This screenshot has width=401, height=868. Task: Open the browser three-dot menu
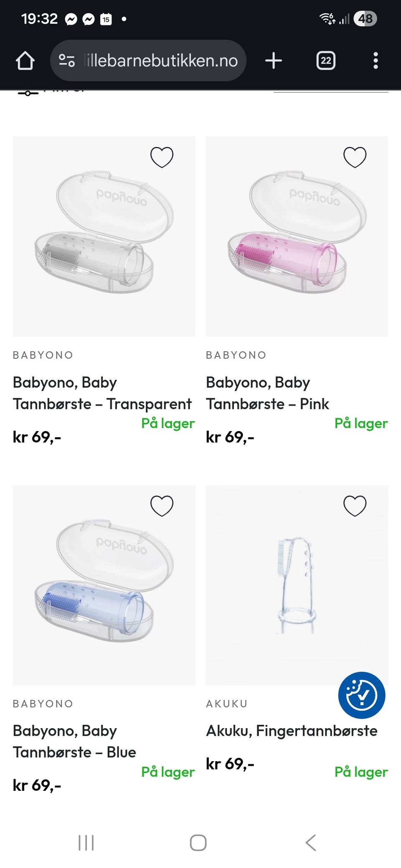click(376, 61)
